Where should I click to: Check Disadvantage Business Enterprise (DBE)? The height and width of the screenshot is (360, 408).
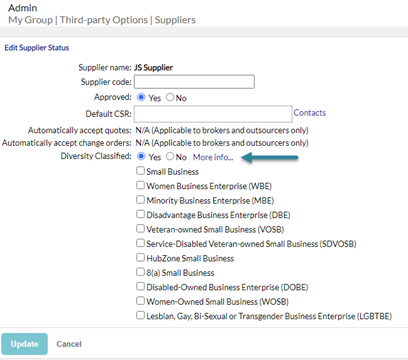[x=140, y=214]
